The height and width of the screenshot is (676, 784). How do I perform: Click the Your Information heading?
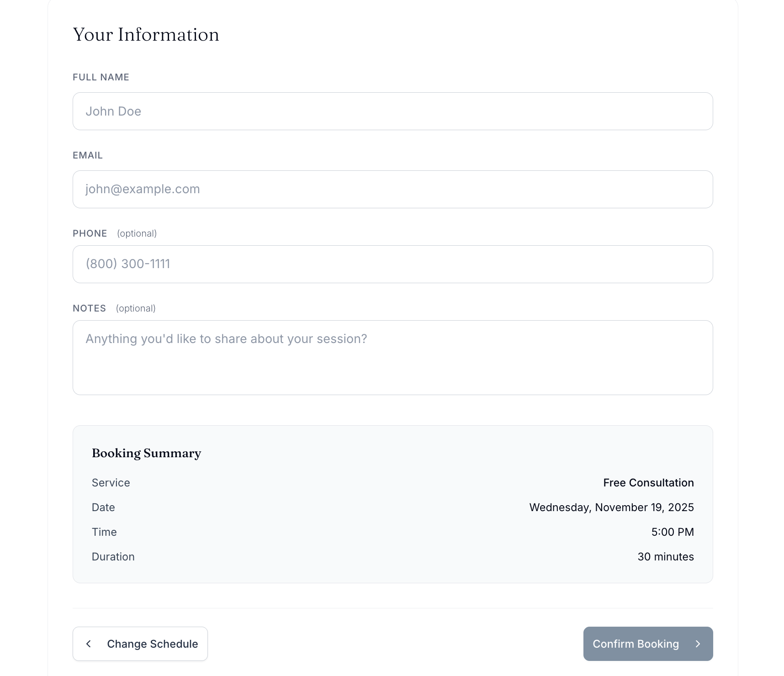tap(146, 34)
